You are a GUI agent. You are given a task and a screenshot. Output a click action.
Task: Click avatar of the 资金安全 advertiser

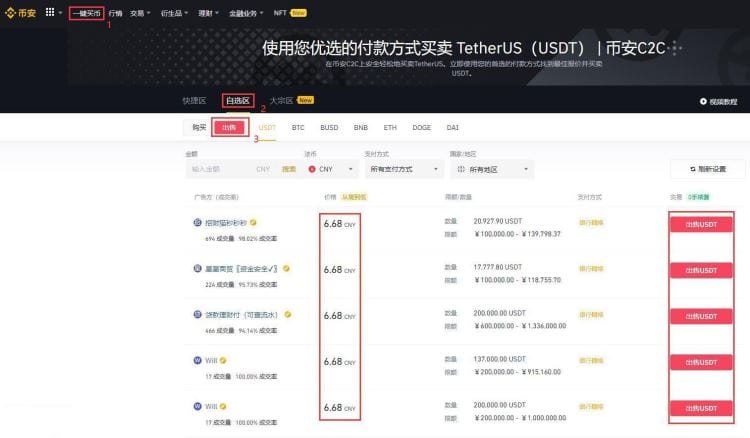[198, 268]
